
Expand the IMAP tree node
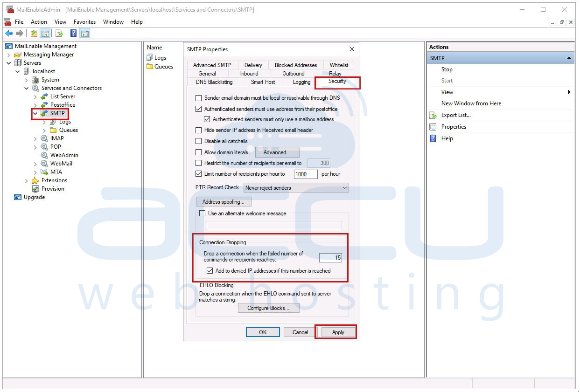tap(35, 138)
